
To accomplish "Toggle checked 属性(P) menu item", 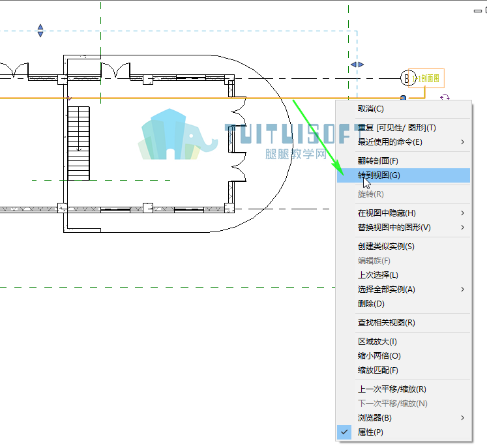I will [x=403, y=432].
